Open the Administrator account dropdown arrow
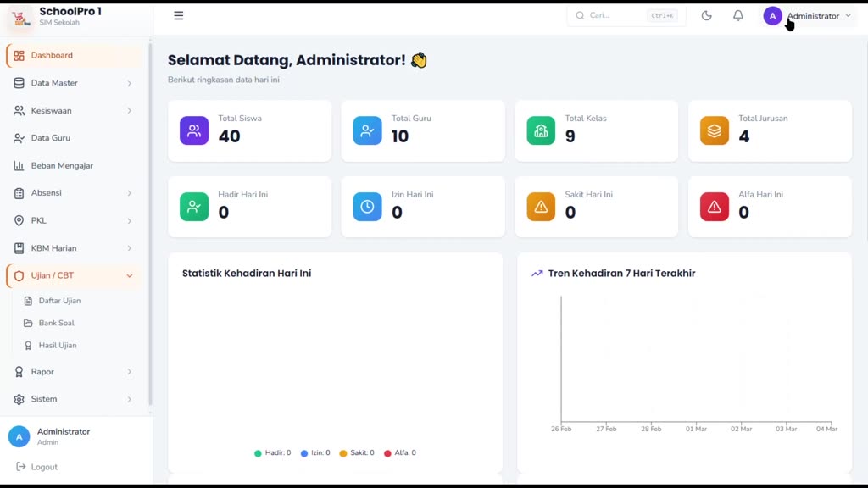 pos(848,16)
